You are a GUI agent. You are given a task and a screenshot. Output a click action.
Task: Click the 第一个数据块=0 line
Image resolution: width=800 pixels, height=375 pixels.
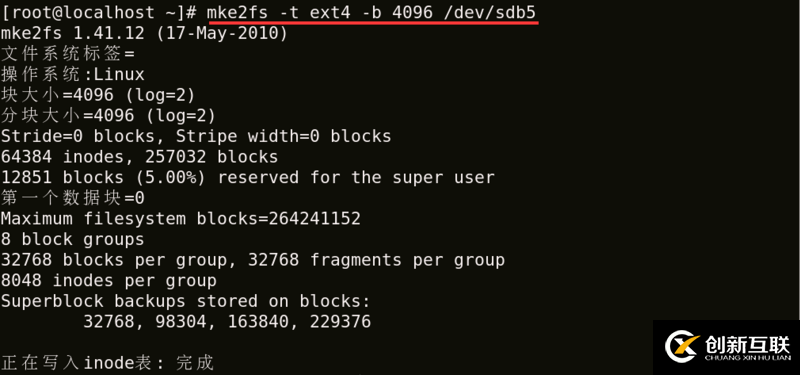(72, 198)
